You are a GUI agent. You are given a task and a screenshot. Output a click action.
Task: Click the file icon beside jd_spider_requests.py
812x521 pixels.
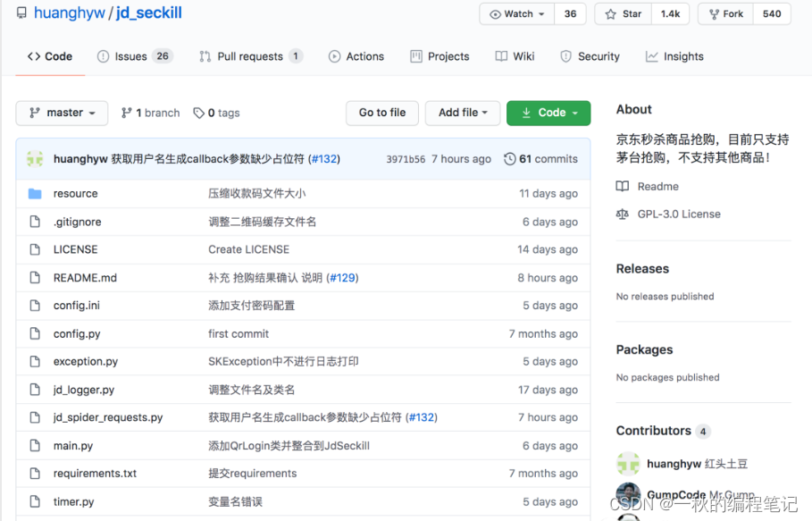coord(35,417)
